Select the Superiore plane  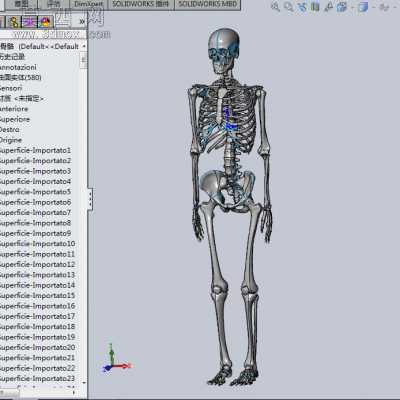(15, 119)
